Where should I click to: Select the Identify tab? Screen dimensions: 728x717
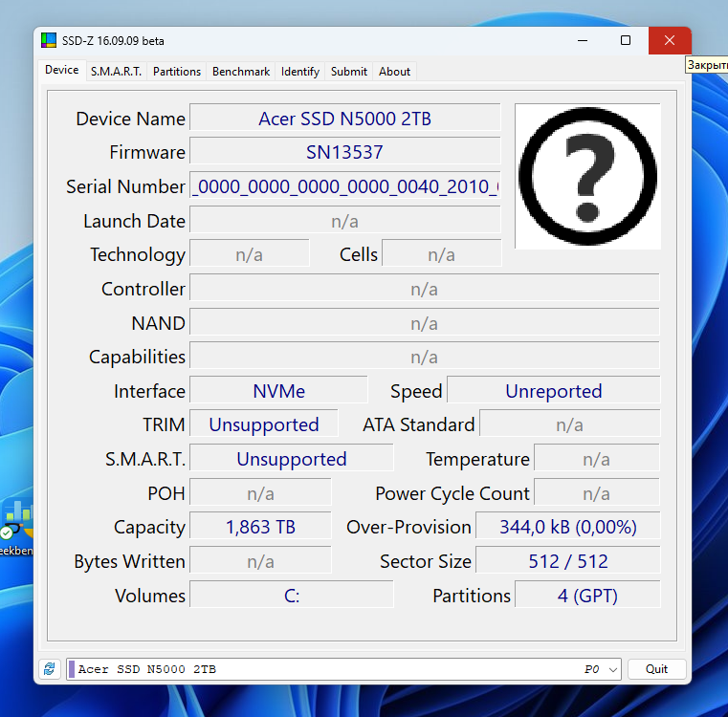(300, 72)
